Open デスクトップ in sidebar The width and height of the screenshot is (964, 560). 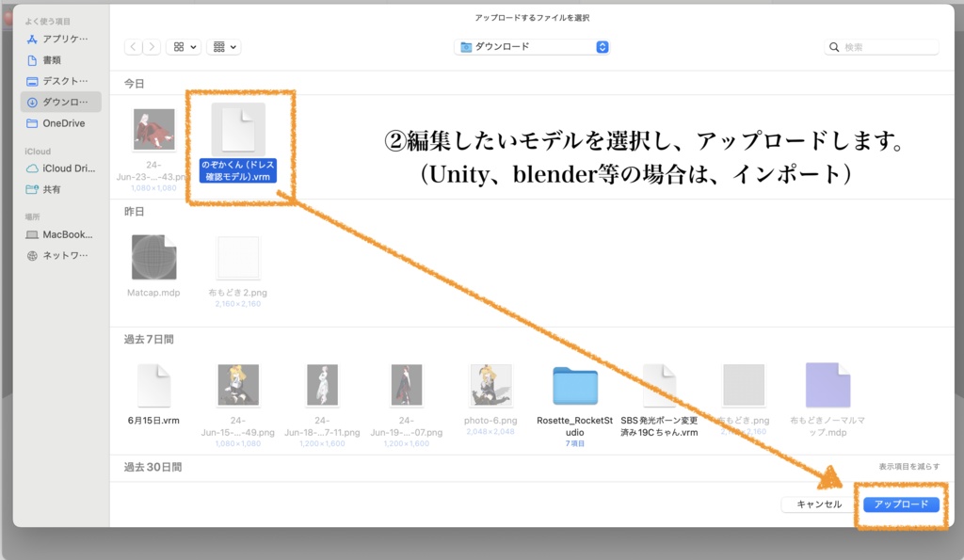[60, 81]
